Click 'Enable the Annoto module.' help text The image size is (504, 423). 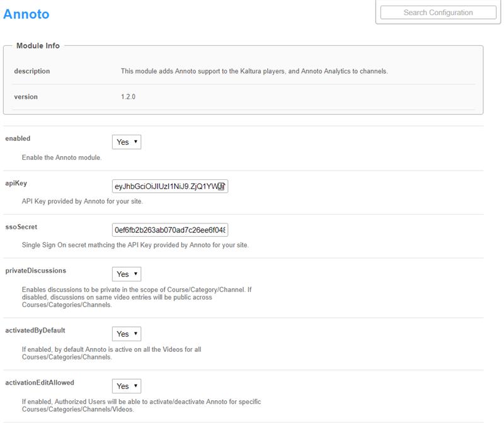62,157
